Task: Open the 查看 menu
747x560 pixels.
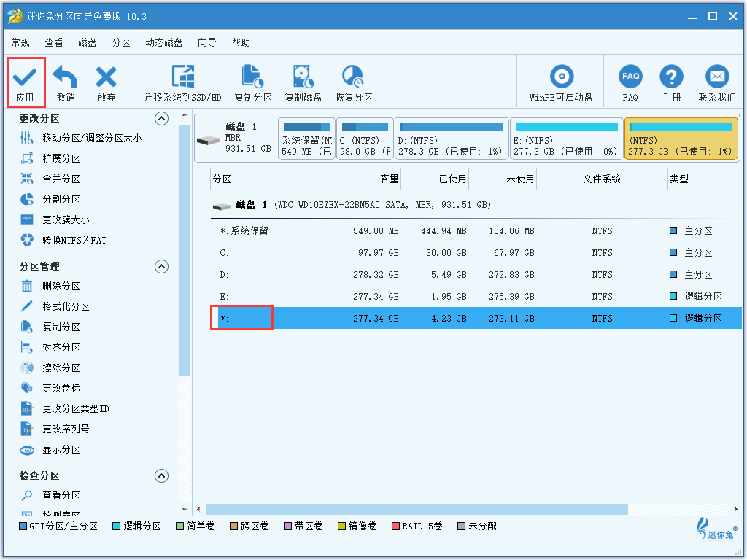Action: tap(54, 43)
